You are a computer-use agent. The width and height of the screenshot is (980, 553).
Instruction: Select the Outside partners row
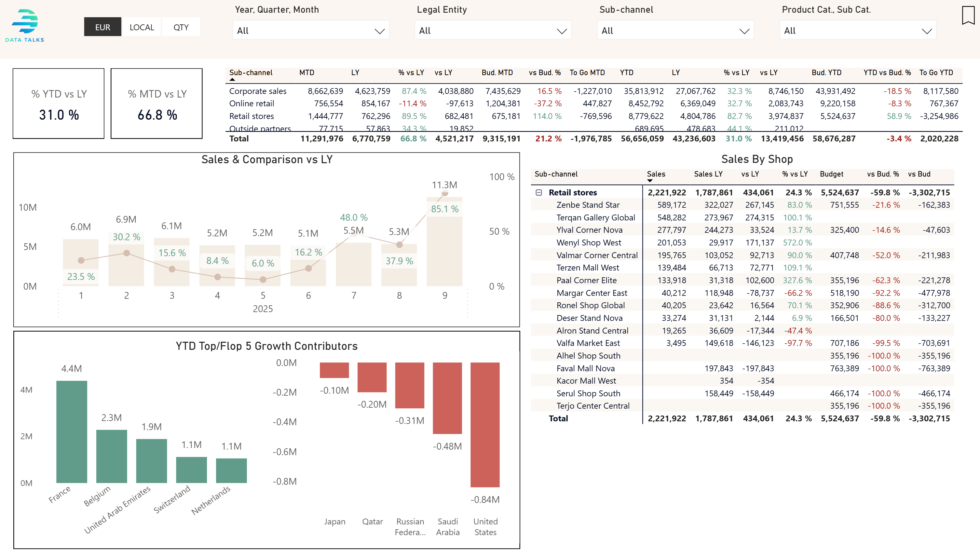point(593,128)
